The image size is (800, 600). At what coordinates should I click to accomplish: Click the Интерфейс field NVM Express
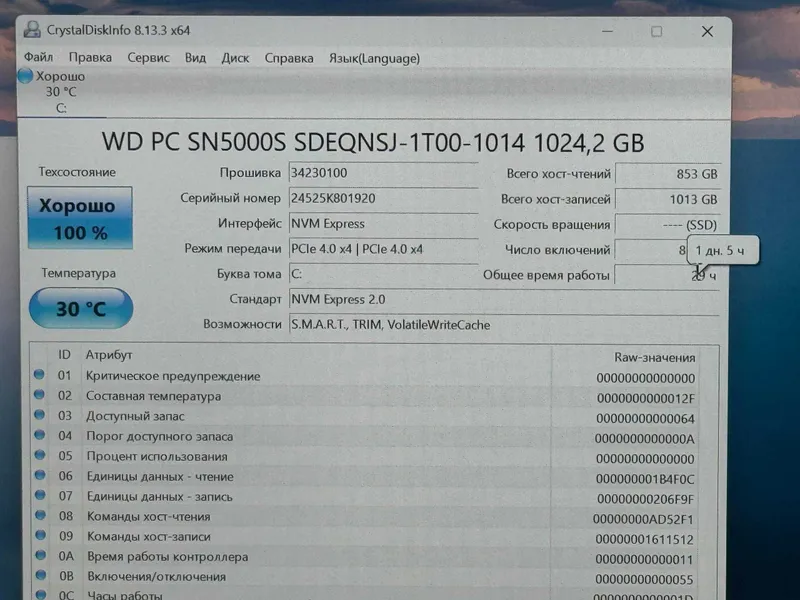(384, 223)
